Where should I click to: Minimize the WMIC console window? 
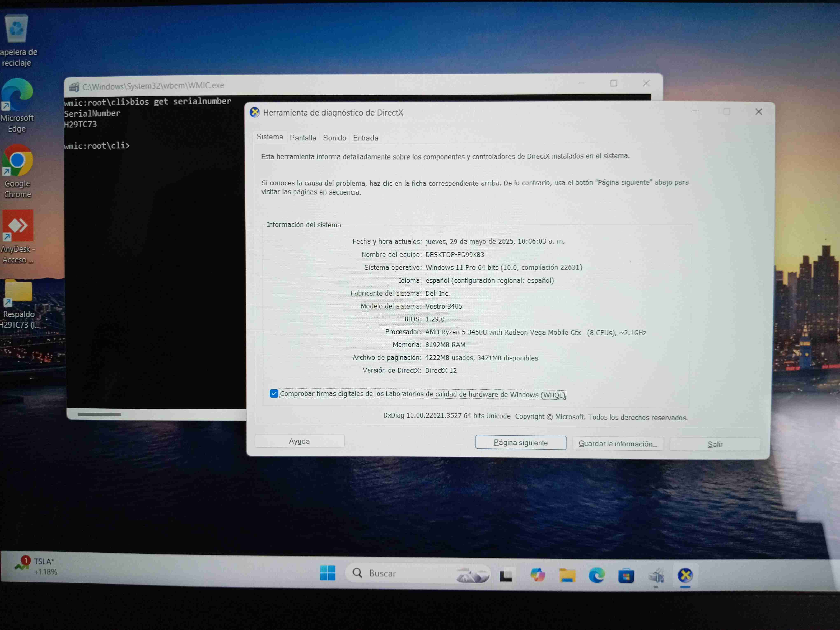click(x=581, y=83)
